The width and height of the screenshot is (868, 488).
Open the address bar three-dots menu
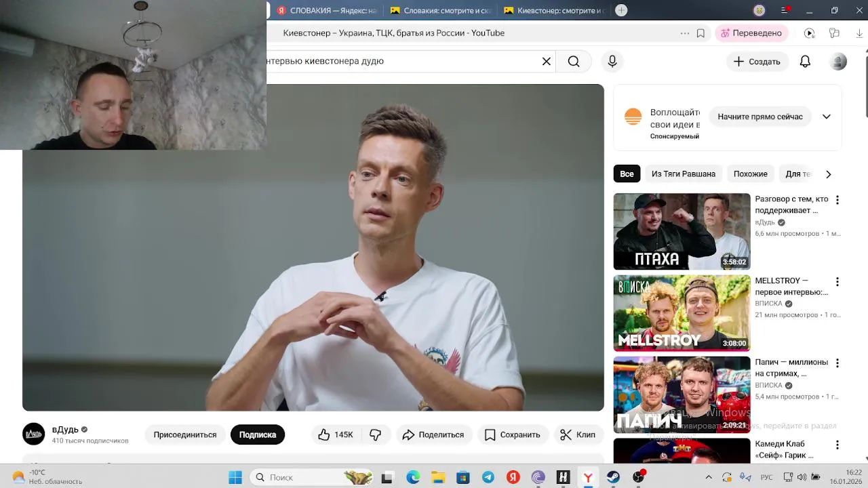click(685, 33)
